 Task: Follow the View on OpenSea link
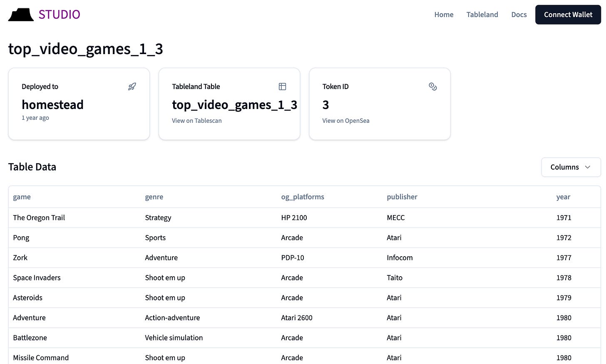(x=346, y=121)
